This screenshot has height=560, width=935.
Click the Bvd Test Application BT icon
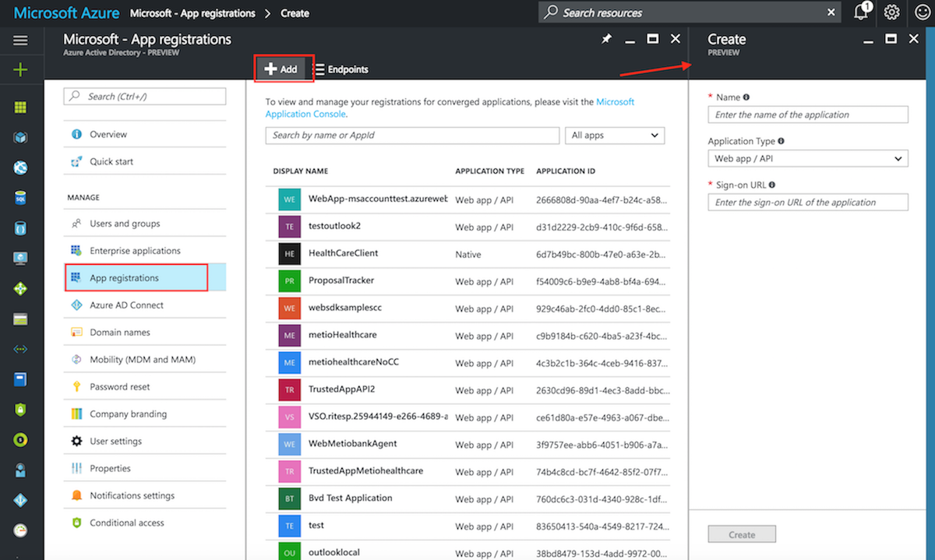point(289,498)
